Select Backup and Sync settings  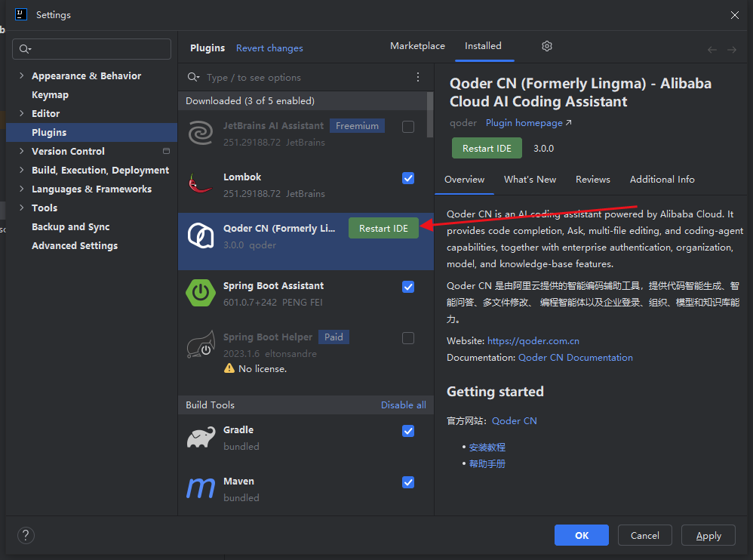(71, 226)
